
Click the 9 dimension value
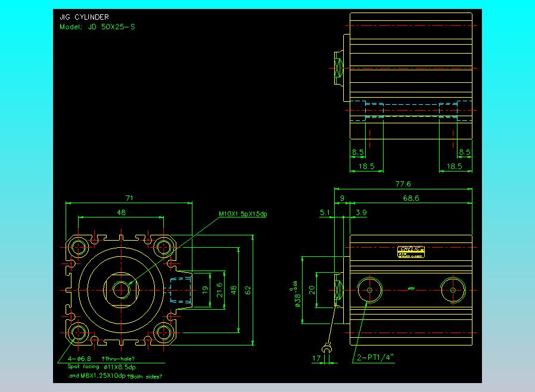(x=342, y=198)
